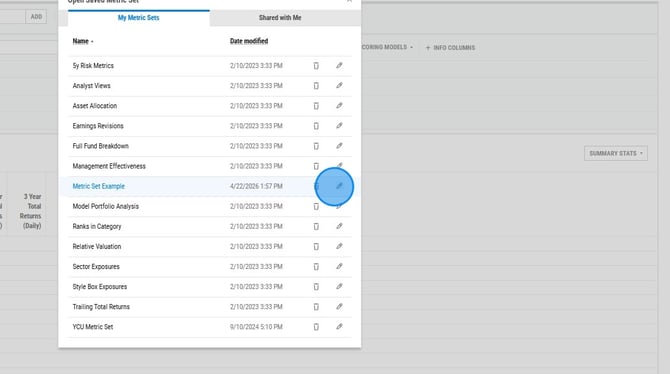Click the ADD button behind the dialog
670x374 pixels.
(x=36, y=17)
